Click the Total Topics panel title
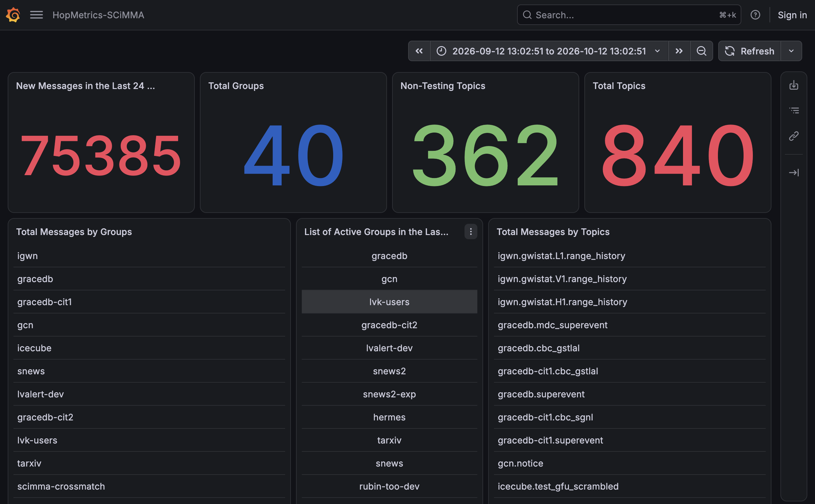This screenshot has height=504, width=815. point(619,86)
